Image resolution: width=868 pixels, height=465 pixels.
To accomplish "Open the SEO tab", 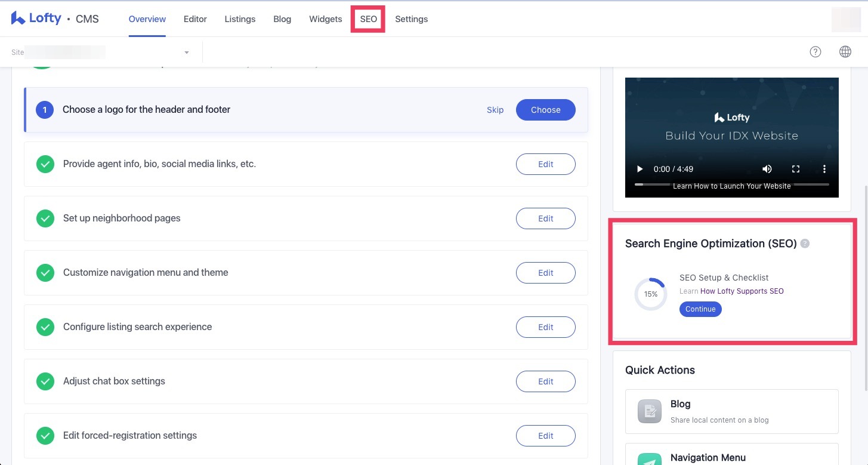I will point(369,19).
